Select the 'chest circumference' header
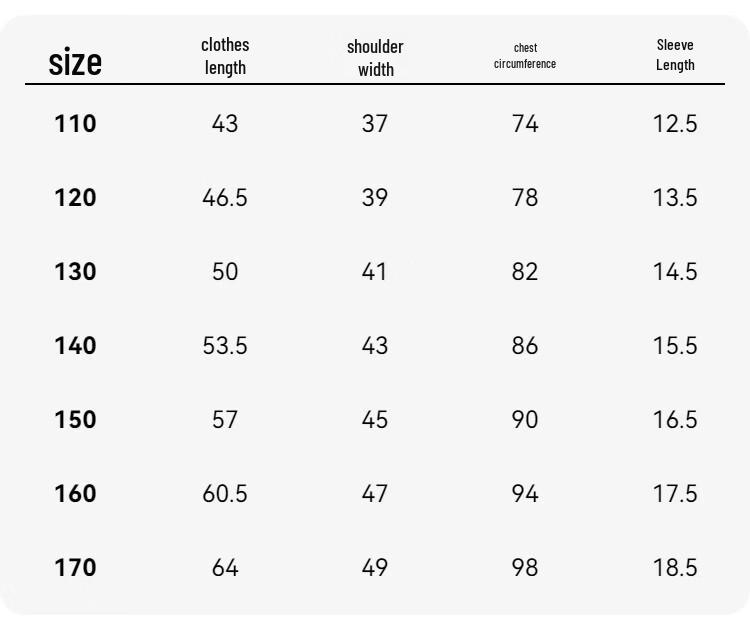750x629 pixels. tap(525, 56)
